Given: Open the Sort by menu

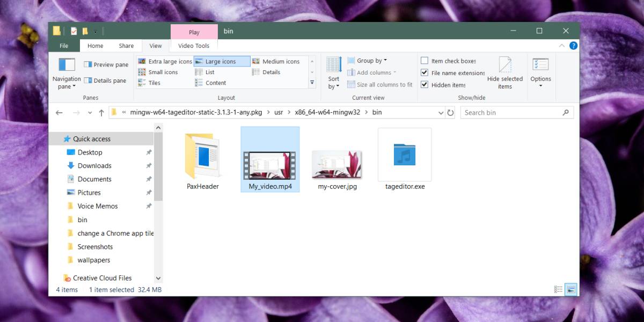Looking at the screenshot, I should click(x=334, y=72).
